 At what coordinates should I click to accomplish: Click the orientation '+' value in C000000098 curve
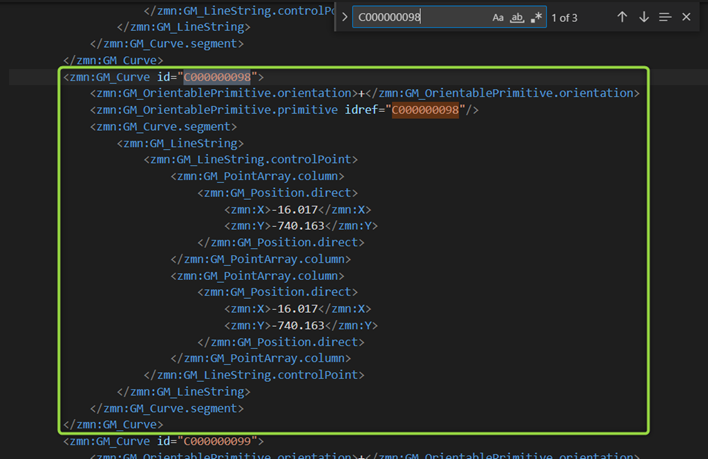coord(361,93)
